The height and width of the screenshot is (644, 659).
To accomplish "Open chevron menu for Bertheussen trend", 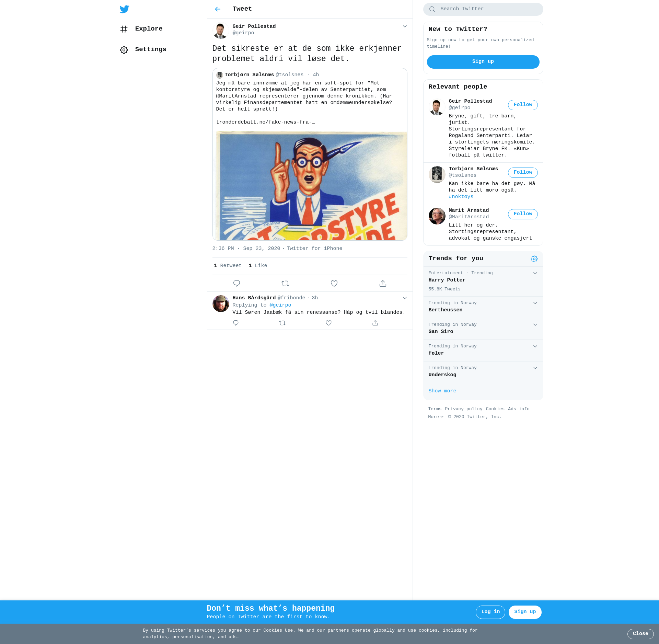I will pyautogui.click(x=535, y=303).
